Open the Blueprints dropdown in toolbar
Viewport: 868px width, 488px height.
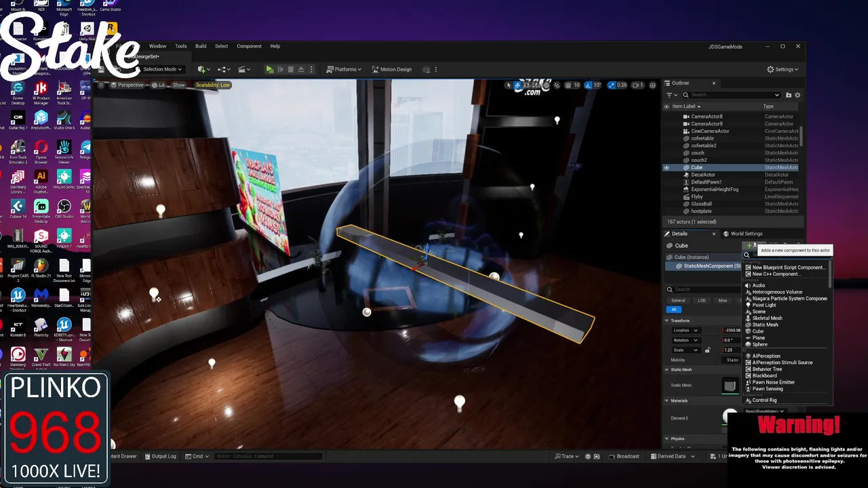[224, 69]
